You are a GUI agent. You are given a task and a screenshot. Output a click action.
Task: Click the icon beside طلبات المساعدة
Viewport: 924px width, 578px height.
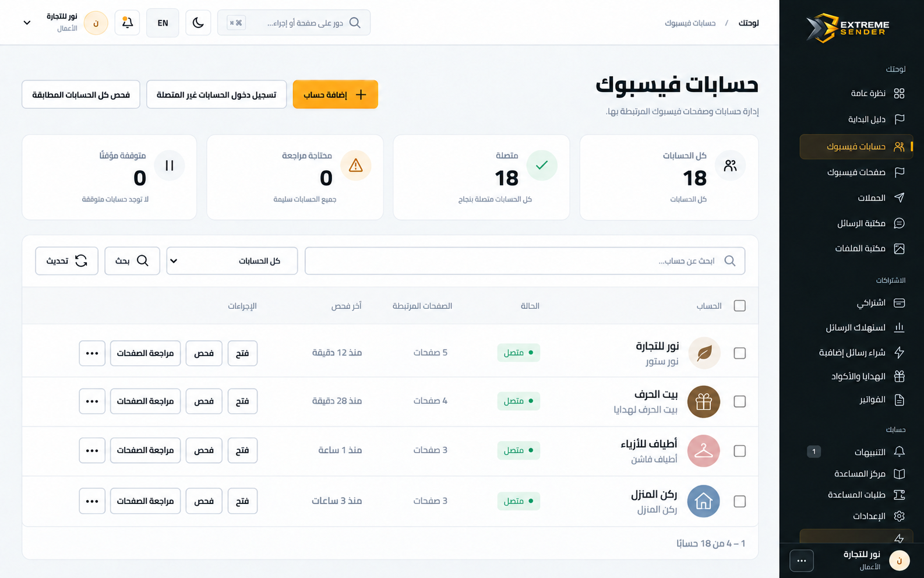(899, 495)
